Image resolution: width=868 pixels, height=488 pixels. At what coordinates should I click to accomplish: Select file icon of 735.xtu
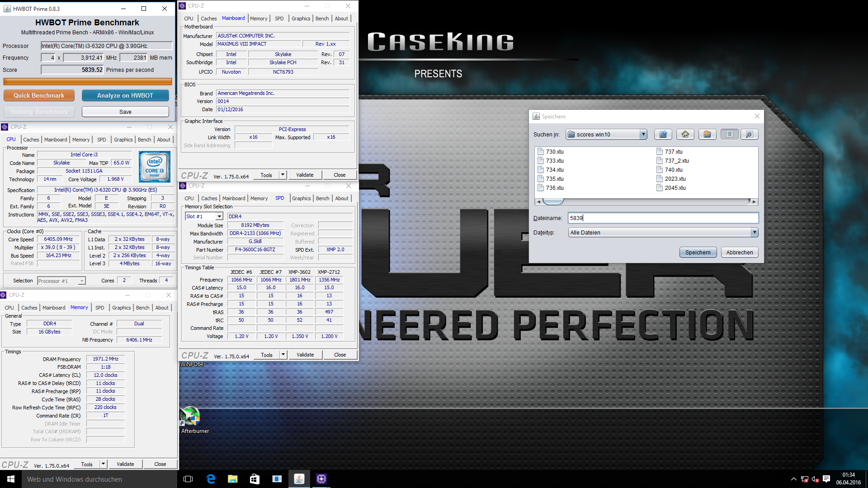(x=541, y=179)
